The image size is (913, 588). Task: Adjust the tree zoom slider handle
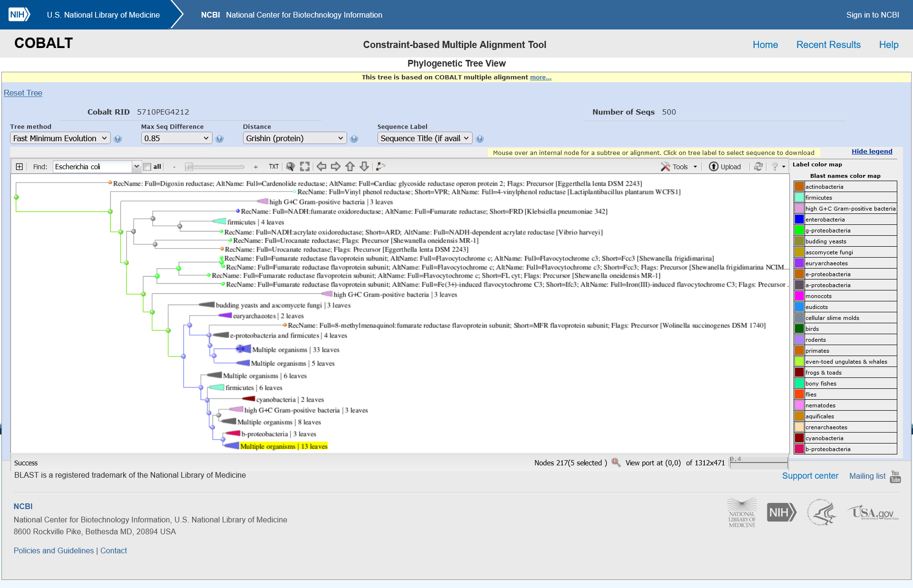pyautogui.click(x=189, y=167)
